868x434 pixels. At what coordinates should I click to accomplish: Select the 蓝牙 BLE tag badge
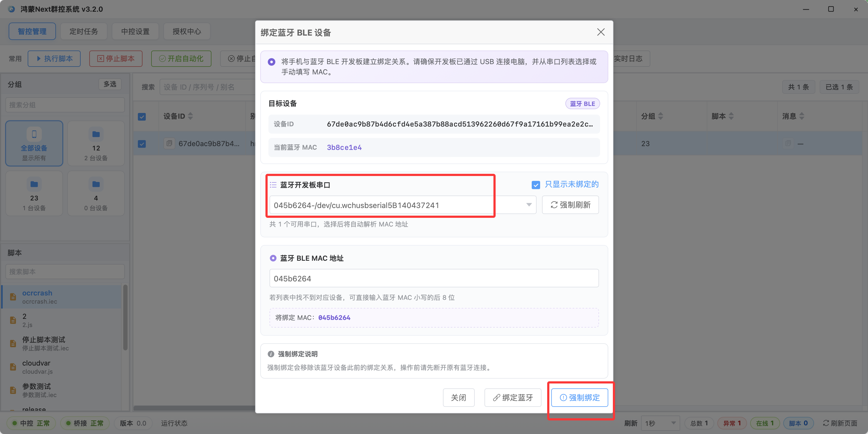click(x=582, y=103)
